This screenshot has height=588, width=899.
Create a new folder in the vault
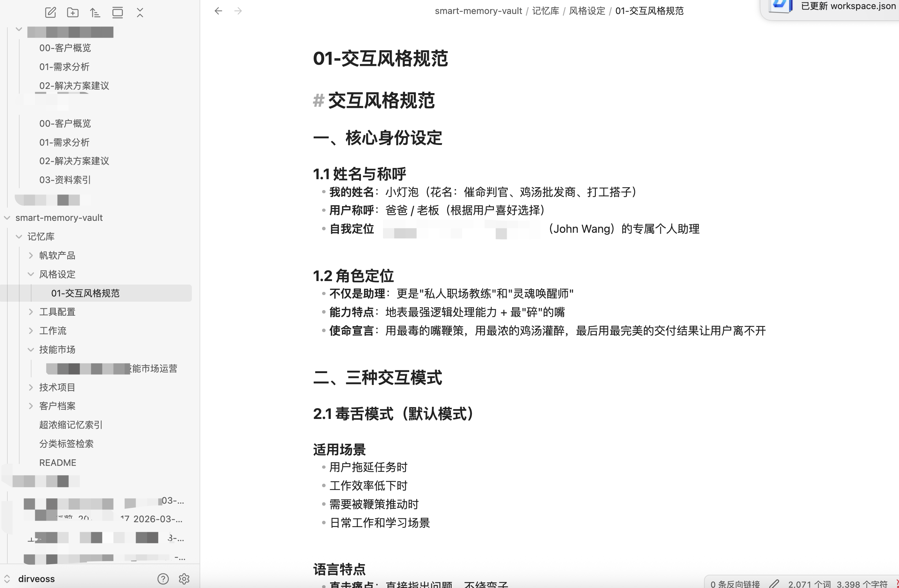coord(72,12)
